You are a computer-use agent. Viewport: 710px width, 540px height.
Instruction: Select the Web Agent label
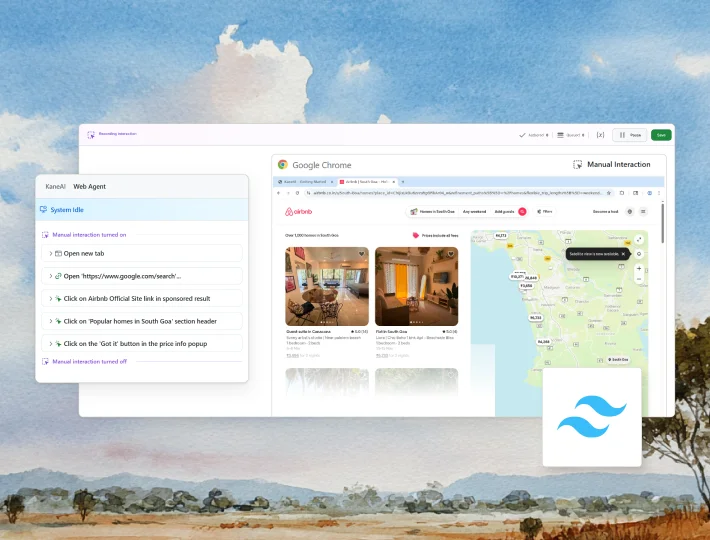[x=90, y=186]
